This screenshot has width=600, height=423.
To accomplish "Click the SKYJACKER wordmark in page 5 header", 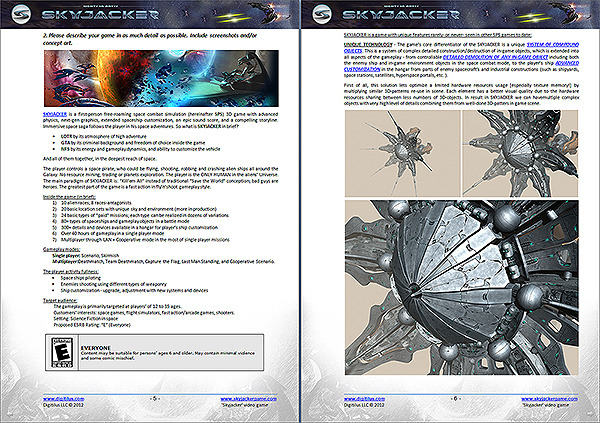I will tap(100, 15).
